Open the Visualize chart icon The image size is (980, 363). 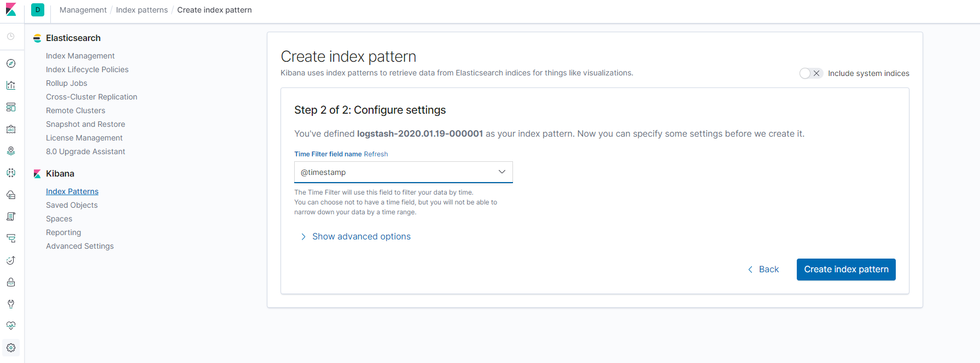11,85
